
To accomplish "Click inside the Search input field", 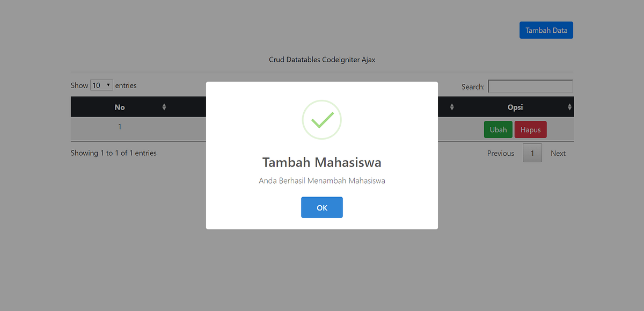I will click(530, 86).
